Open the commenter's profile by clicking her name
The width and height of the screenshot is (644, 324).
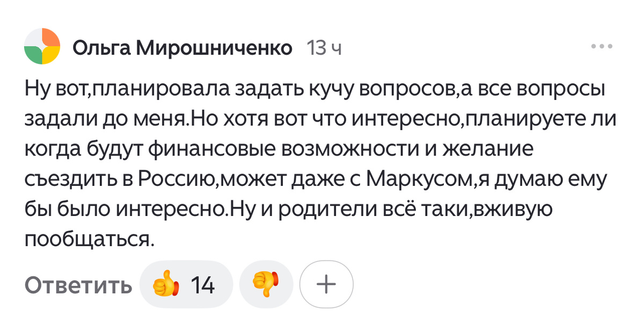(184, 47)
